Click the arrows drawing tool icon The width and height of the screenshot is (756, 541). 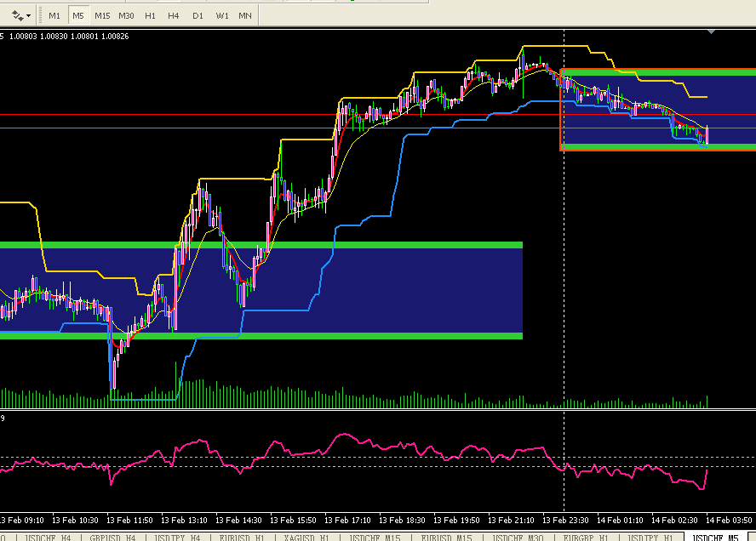click(17, 16)
